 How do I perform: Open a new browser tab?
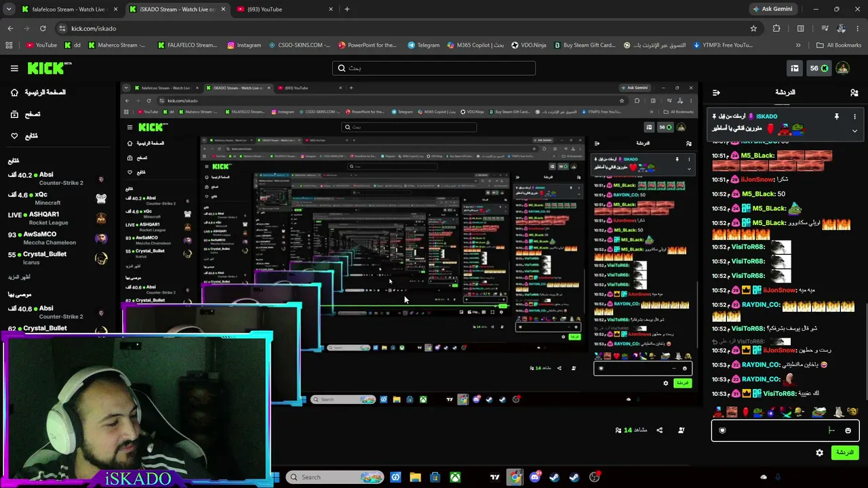[x=347, y=9]
